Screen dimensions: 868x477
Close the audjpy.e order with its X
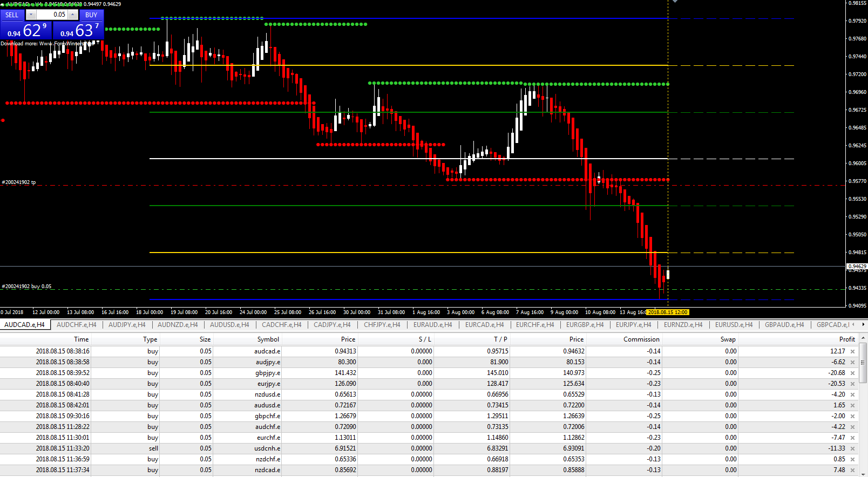[853, 362]
